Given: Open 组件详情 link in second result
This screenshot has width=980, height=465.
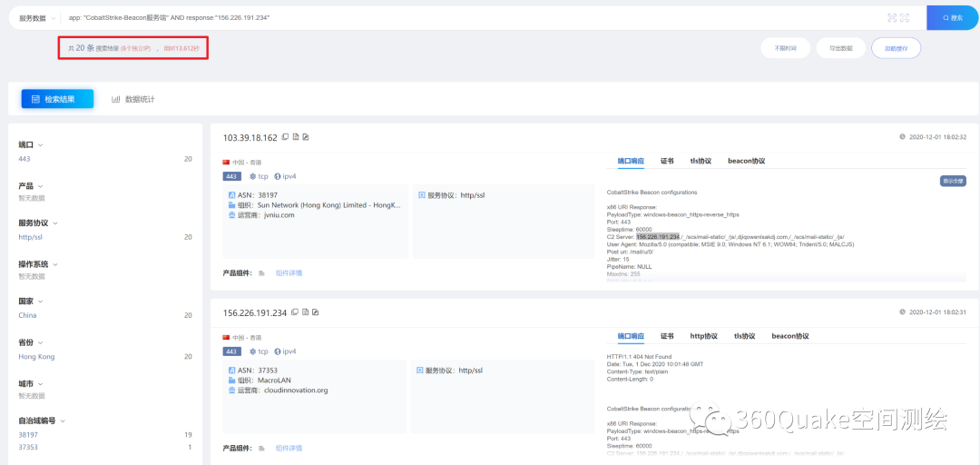Looking at the screenshot, I should click(289, 448).
